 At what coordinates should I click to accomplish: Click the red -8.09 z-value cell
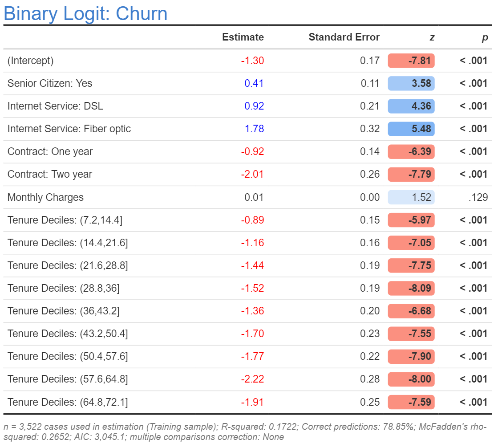coord(411,288)
